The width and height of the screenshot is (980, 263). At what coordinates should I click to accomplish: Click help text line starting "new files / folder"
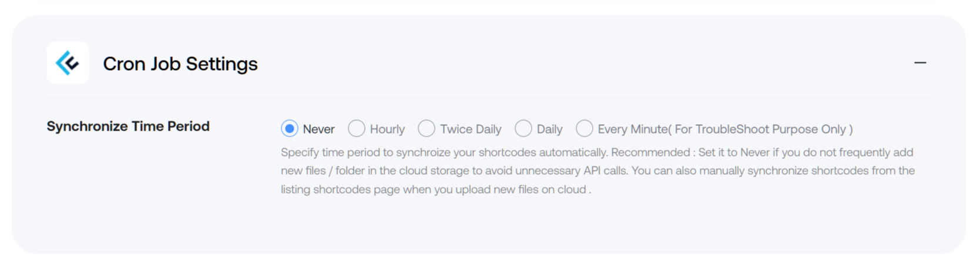click(598, 171)
